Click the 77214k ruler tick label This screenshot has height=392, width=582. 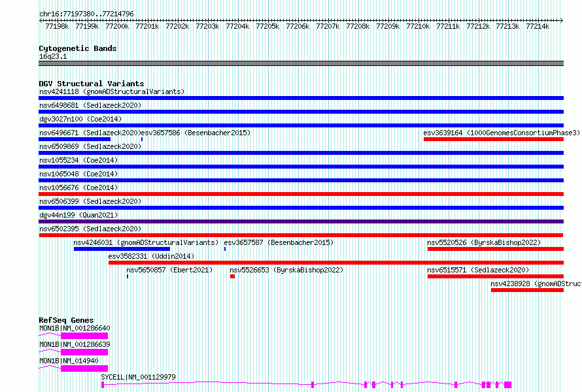(x=538, y=26)
